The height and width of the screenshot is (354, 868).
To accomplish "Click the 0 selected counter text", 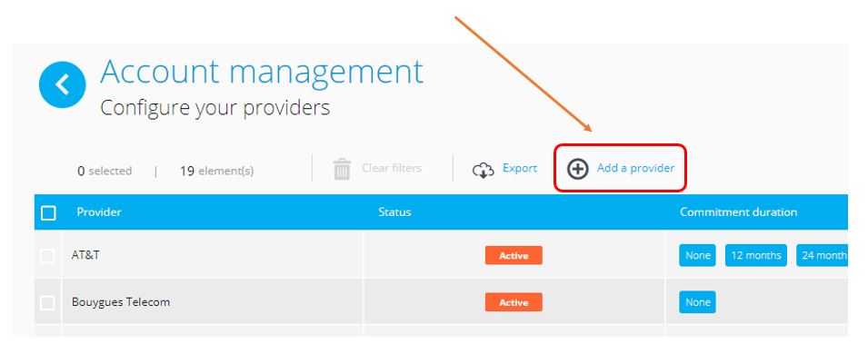I will click(x=105, y=171).
